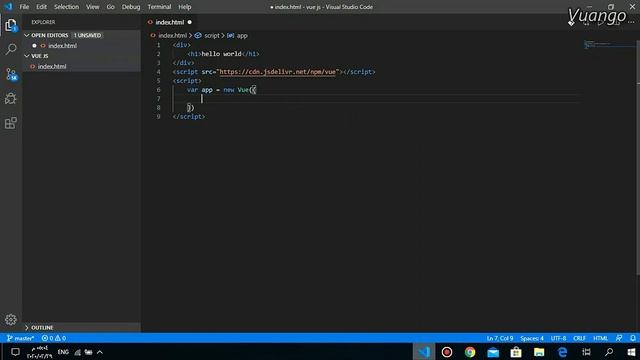
Task: Select the index.html editor tab
Action: click(169, 22)
